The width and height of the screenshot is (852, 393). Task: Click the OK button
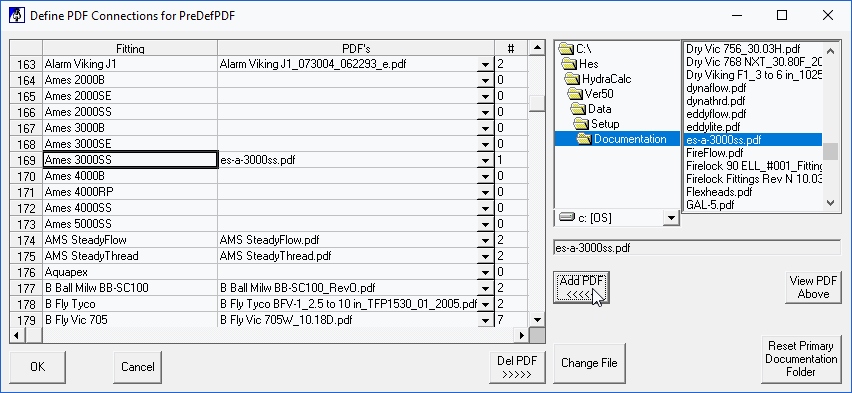click(37, 367)
